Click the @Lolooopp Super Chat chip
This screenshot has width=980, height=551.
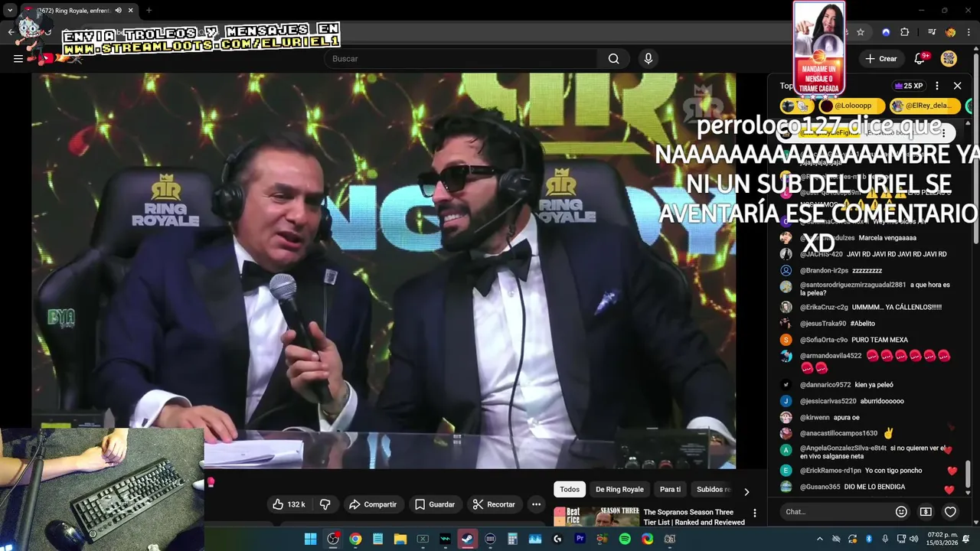[852, 106]
